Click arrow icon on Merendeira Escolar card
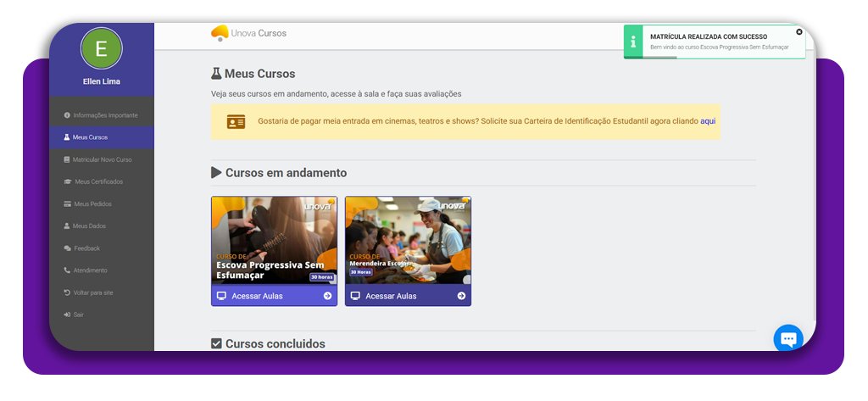868x401 pixels. tap(461, 296)
